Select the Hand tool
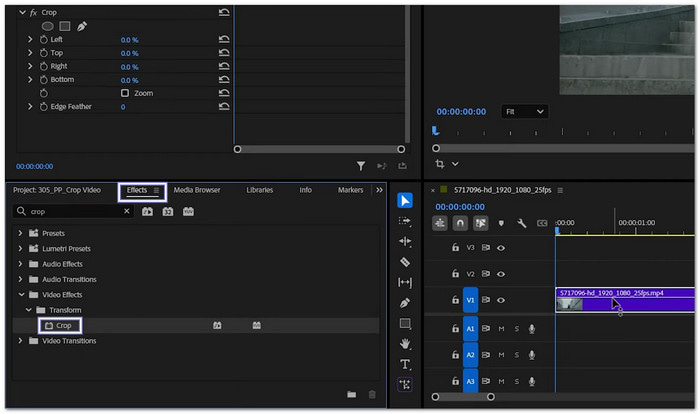This screenshot has height=414, width=700. (x=405, y=344)
